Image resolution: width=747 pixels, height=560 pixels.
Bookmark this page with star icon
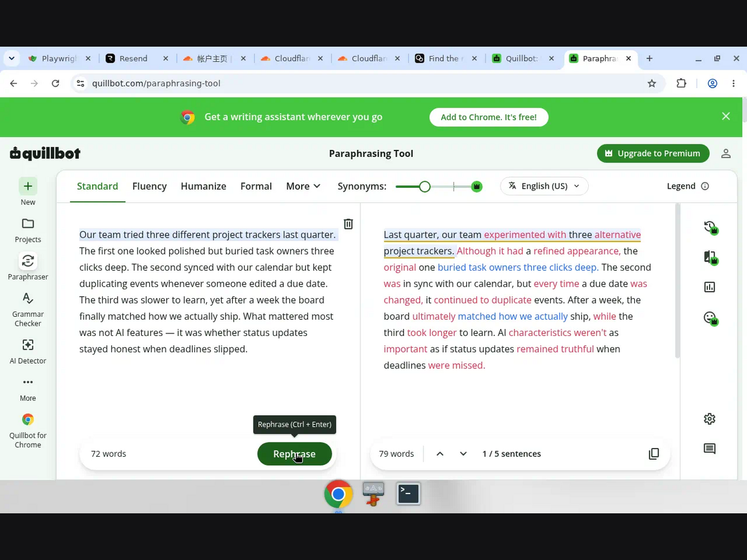[652, 83]
